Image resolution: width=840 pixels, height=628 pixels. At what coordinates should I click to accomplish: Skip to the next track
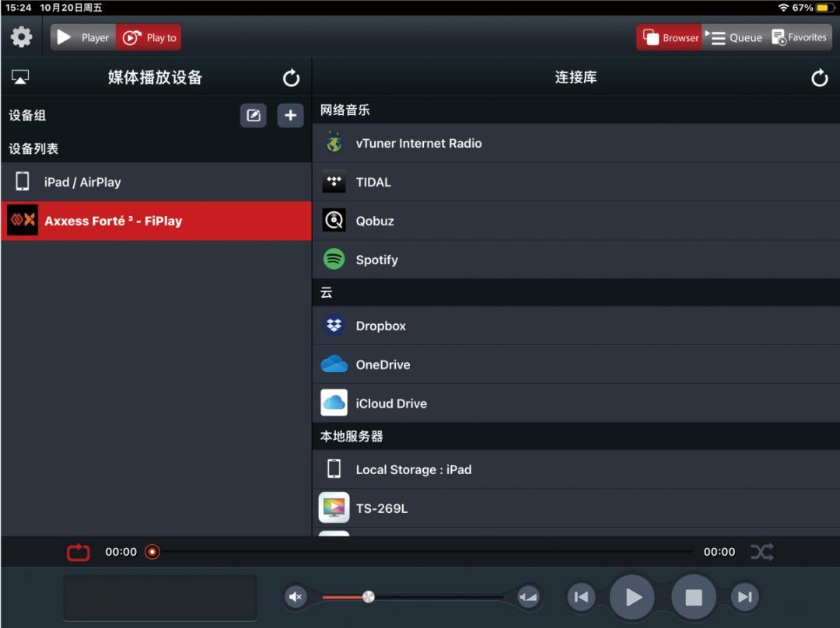click(744, 597)
